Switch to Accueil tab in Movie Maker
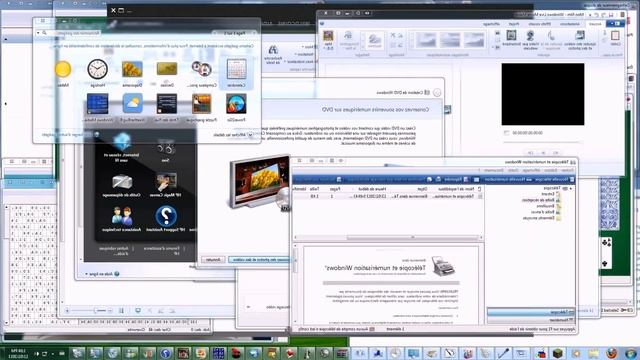 click(595, 24)
